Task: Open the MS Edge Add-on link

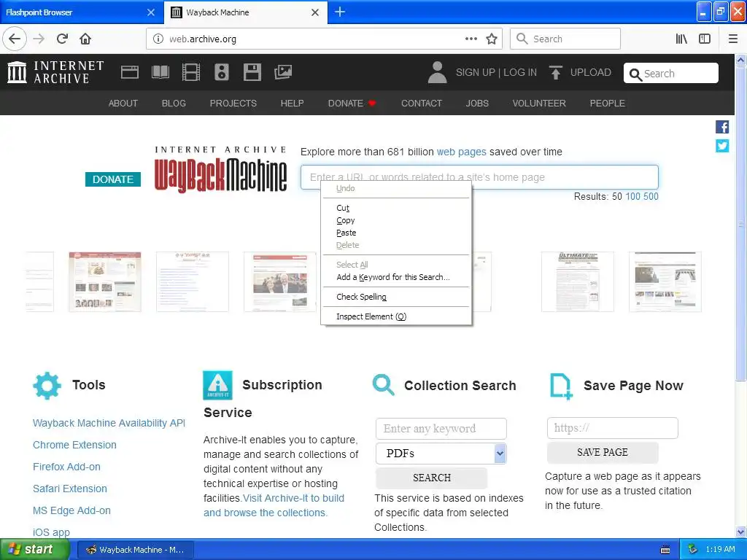Action: click(x=71, y=511)
